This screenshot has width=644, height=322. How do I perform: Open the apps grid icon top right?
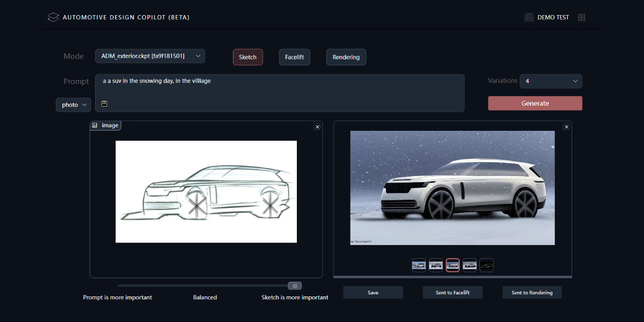click(582, 17)
